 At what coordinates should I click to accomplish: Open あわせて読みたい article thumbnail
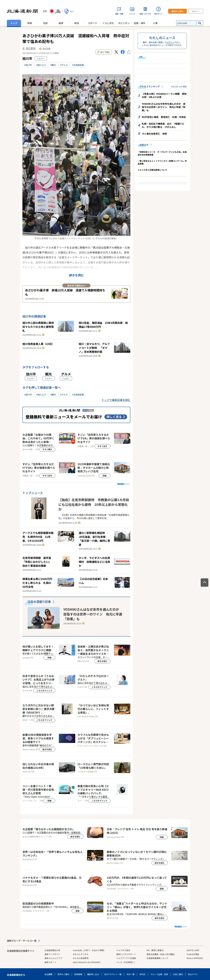119,293
